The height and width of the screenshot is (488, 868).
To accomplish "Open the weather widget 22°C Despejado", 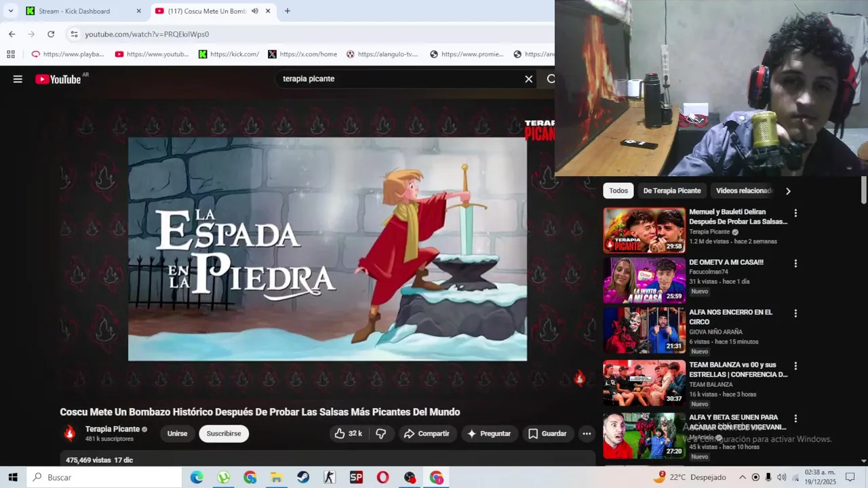I will [x=690, y=477].
